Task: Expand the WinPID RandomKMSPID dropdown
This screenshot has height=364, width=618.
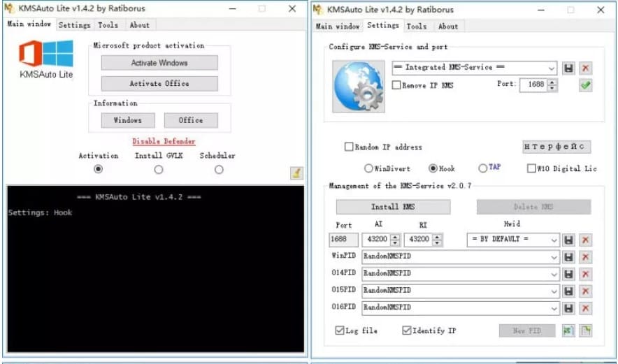Action: point(460,257)
